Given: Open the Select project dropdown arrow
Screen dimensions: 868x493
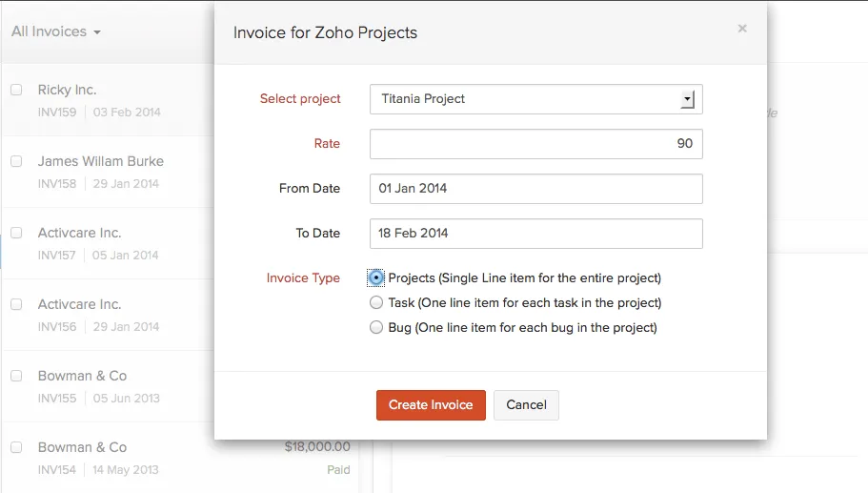Looking at the screenshot, I should [687, 99].
